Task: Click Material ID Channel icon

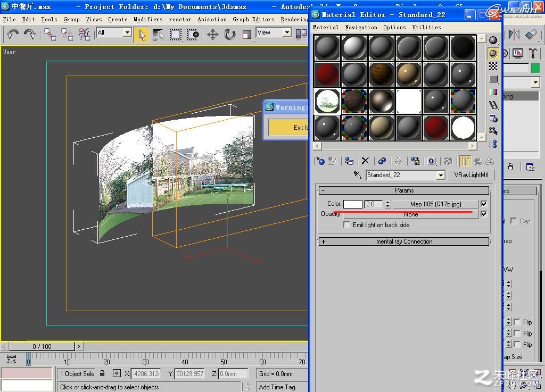Action: pyautogui.click(x=431, y=161)
